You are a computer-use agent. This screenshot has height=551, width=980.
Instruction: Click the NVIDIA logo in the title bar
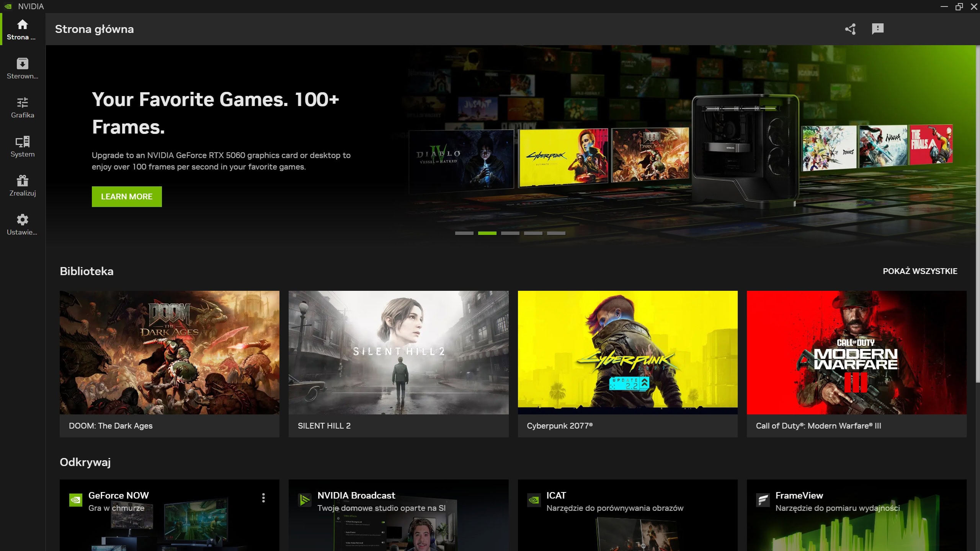click(x=8, y=7)
